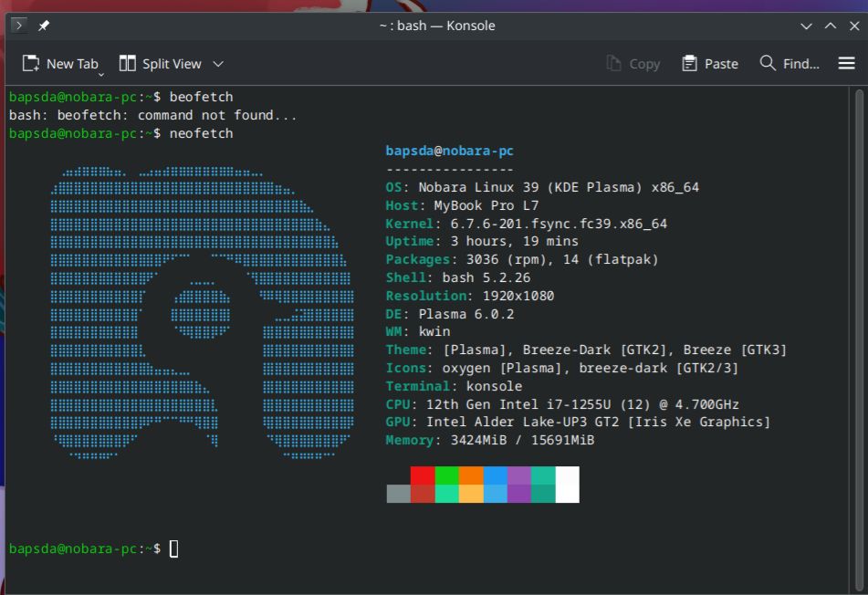The height and width of the screenshot is (595, 868).
Task: Click the 'CPU: 12th Gen Intel i7-1255U' line
Action: click(562, 404)
